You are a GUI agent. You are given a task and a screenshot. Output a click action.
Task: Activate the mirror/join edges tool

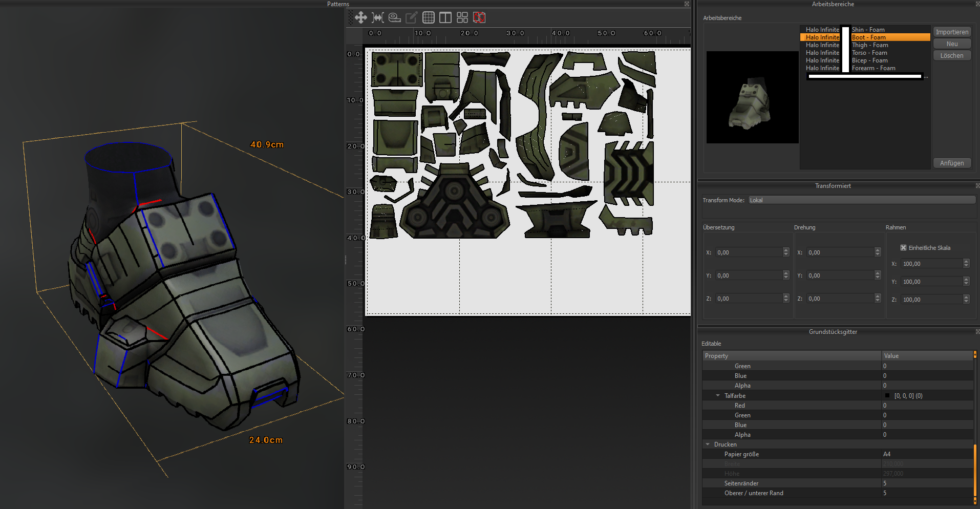click(x=378, y=18)
